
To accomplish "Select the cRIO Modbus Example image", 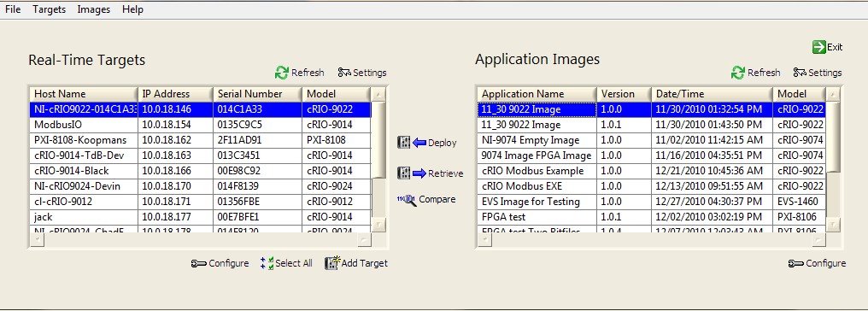I will pyautogui.click(x=651, y=171).
